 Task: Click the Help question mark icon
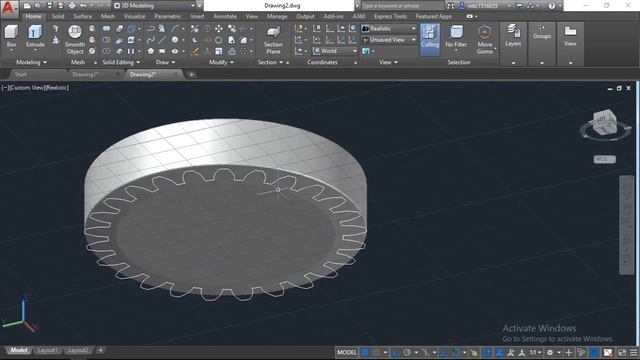coord(552,6)
